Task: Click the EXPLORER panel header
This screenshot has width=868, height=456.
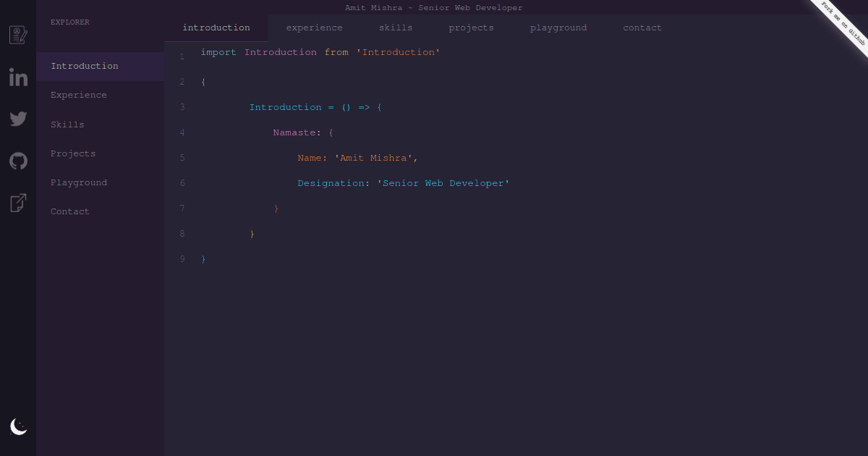Action: (x=69, y=22)
